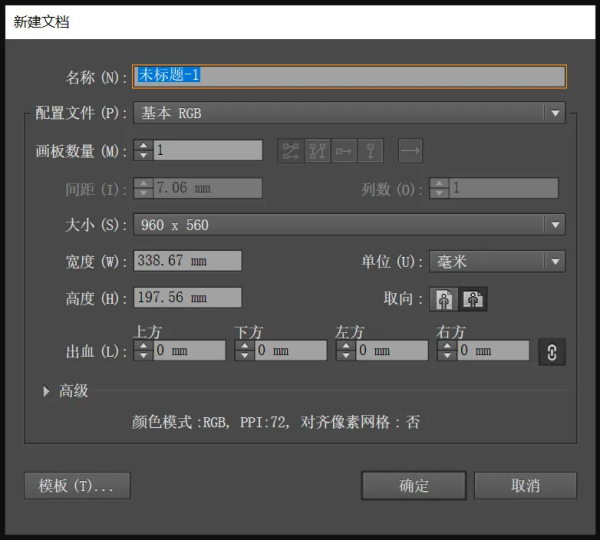Open the 单位 units dropdown showing 毫米

pyautogui.click(x=497, y=261)
